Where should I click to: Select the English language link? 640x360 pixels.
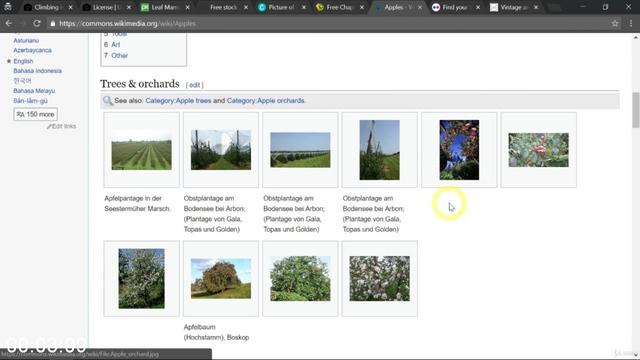(x=23, y=61)
